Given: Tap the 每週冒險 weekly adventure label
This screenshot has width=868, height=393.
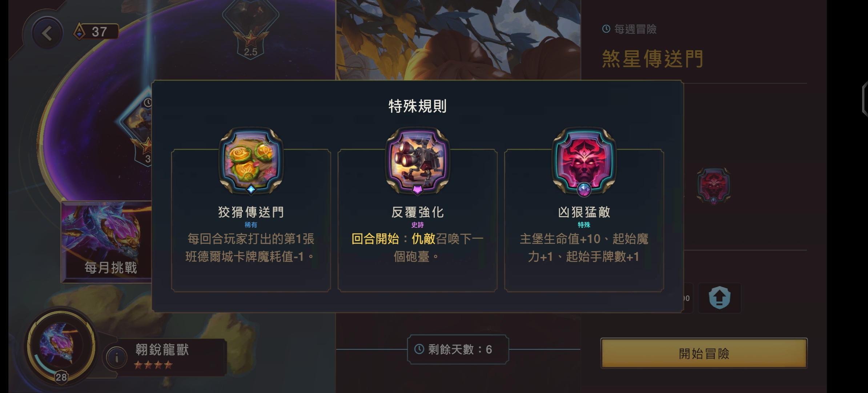Looking at the screenshot, I should pyautogui.click(x=630, y=29).
